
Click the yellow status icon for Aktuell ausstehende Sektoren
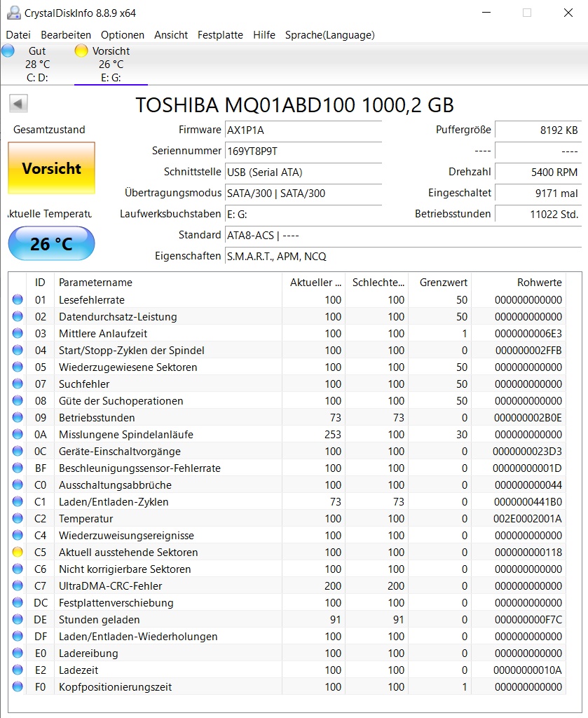coord(18,553)
